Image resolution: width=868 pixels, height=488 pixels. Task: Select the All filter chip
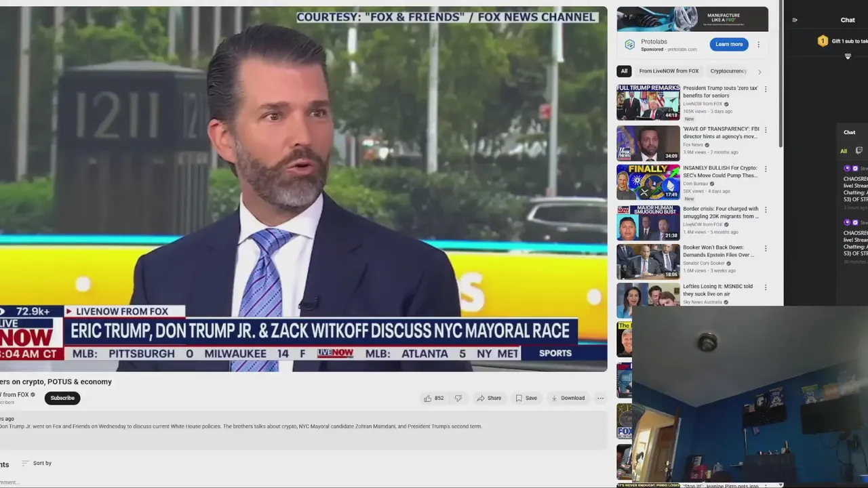pyautogui.click(x=624, y=71)
